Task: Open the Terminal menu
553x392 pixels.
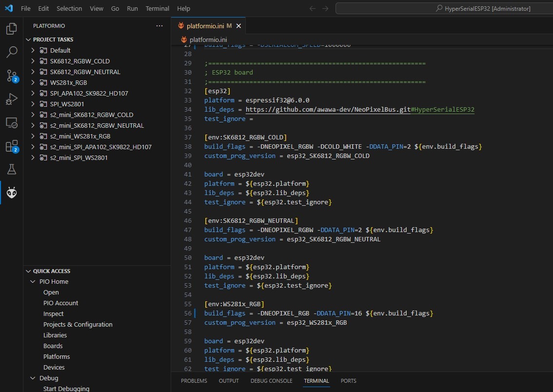Action: [158, 8]
